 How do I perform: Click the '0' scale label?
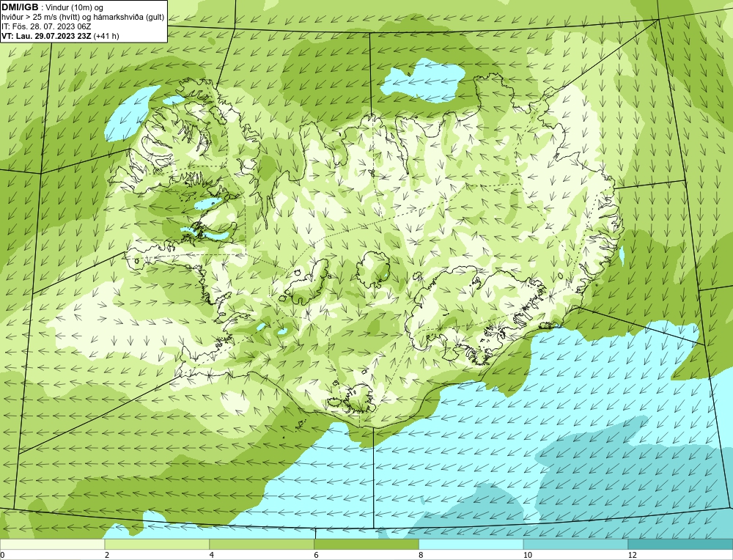coord(2,555)
